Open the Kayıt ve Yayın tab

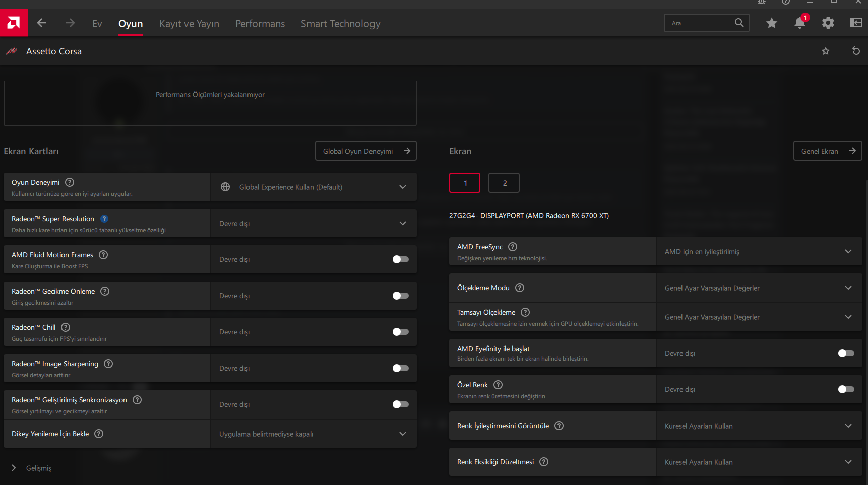[x=189, y=24]
